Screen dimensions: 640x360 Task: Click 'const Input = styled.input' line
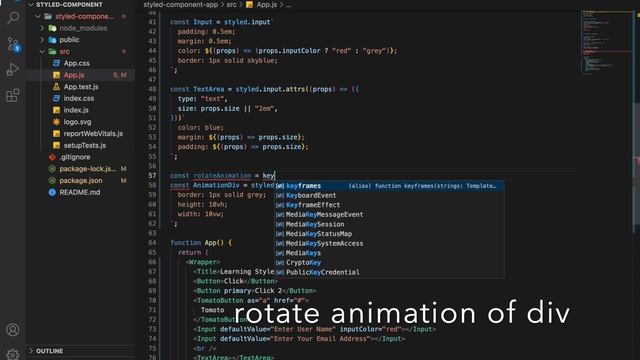click(x=221, y=22)
